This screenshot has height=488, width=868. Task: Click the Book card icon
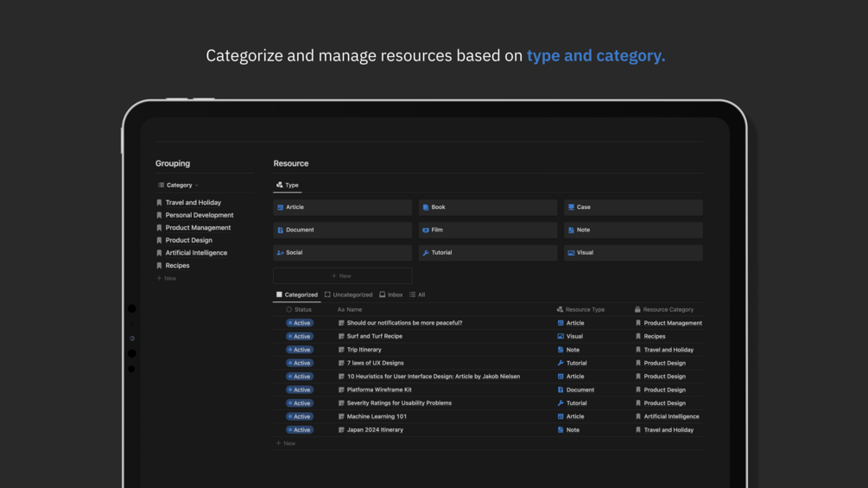426,207
